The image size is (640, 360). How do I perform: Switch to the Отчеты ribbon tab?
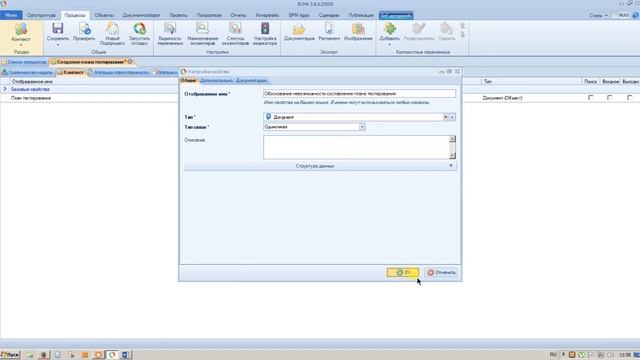click(x=238, y=16)
